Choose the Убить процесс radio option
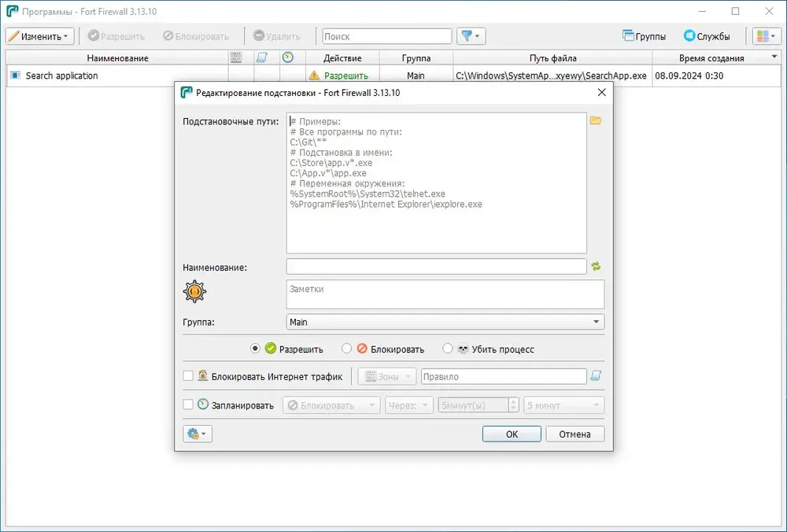Image resolution: width=787 pixels, height=532 pixels. coord(447,349)
